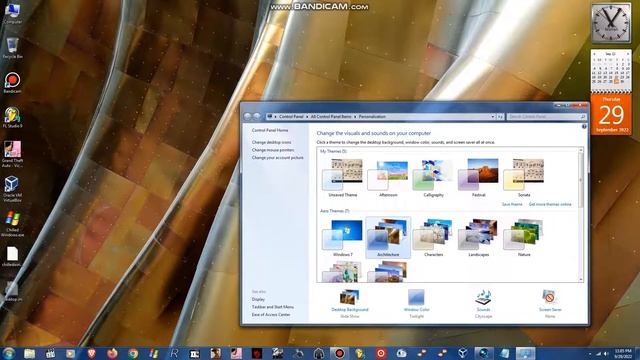Click the Control Panel breadcrumb
Viewport: 640px width, 360px height.
291,117
